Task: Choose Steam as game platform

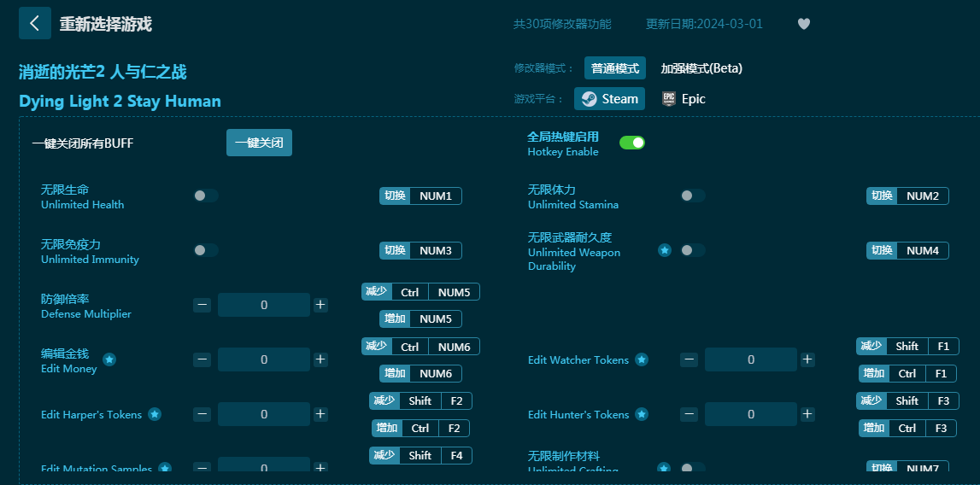Action: coord(609,99)
